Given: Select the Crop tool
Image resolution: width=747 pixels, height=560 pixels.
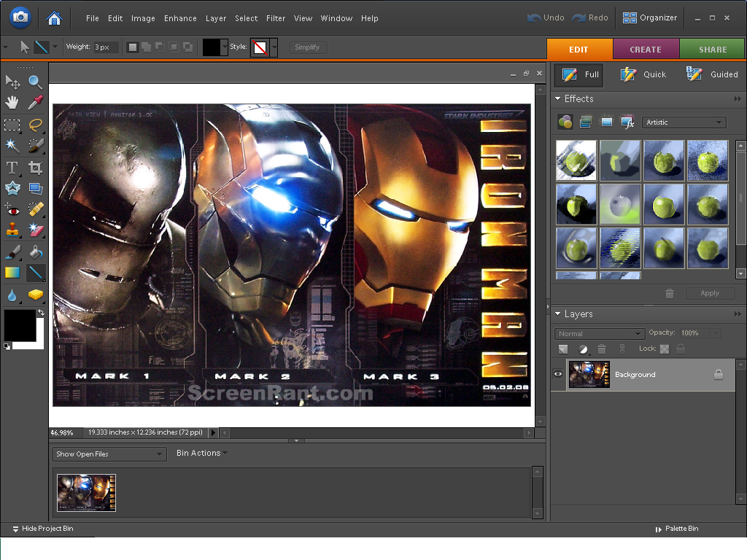Looking at the screenshot, I should [x=35, y=167].
